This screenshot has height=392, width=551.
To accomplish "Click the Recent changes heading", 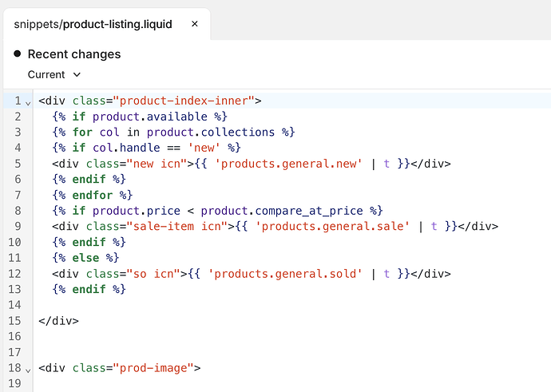I will pos(74,54).
